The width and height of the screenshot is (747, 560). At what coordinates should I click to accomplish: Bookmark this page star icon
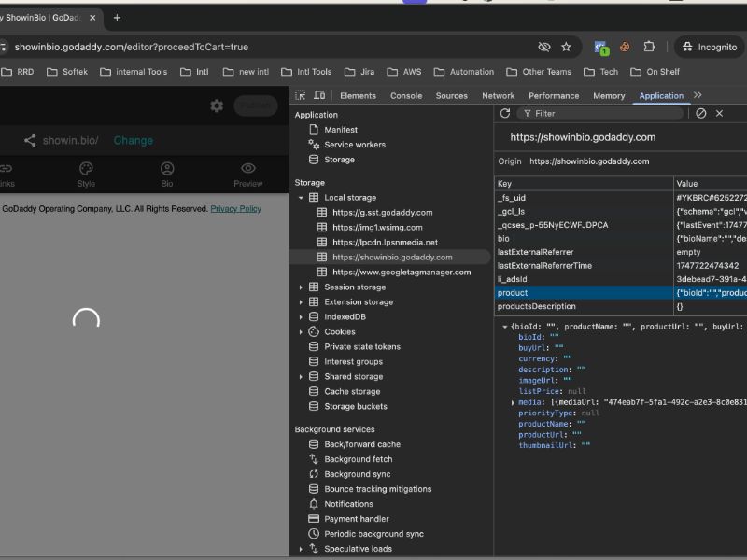click(566, 47)
